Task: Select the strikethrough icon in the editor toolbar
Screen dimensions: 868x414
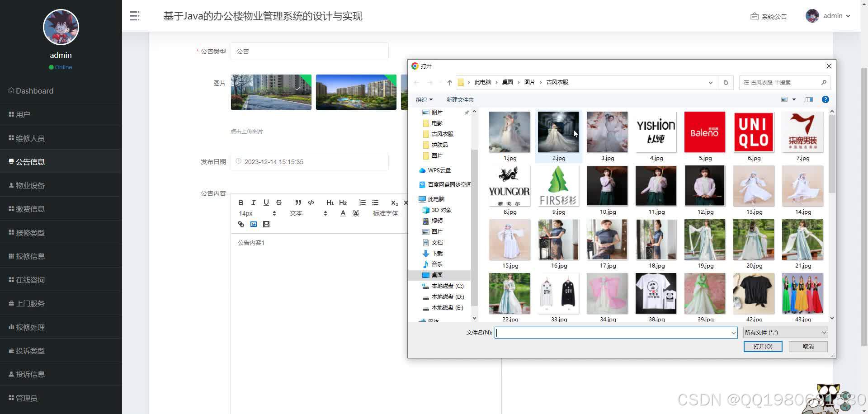Action: tap(279, 202)
